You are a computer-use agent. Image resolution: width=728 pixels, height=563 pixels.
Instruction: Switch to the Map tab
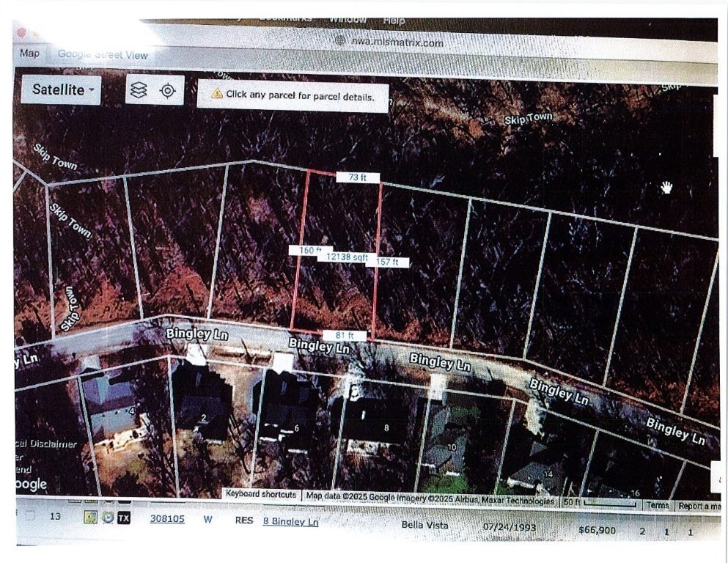click(x=29, y=54)
